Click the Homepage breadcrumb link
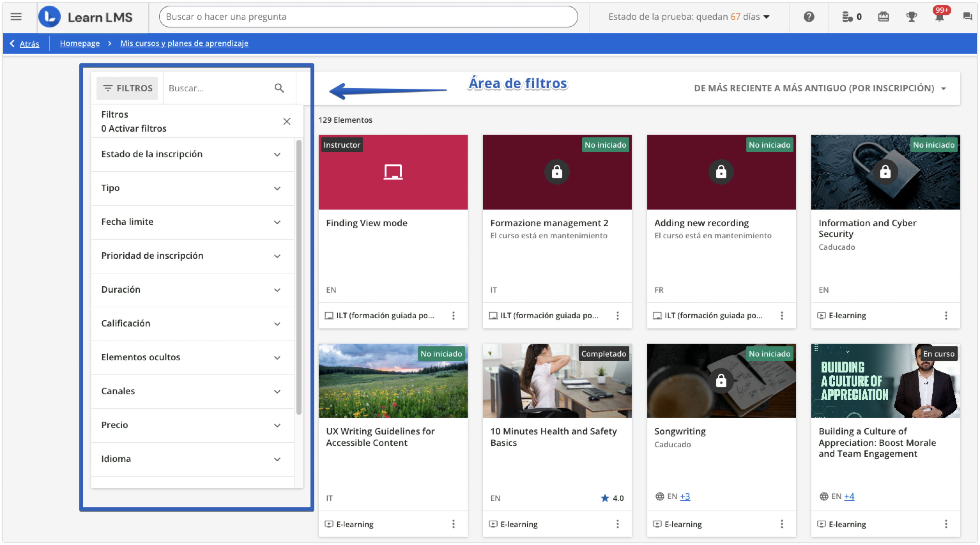 click(x=80, y=43)
